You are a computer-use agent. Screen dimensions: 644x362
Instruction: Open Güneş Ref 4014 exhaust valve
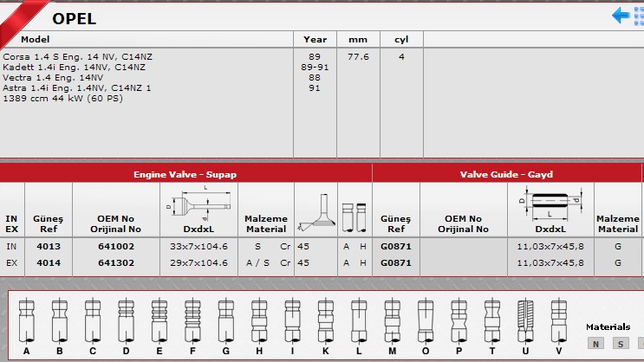coord(49,262)
